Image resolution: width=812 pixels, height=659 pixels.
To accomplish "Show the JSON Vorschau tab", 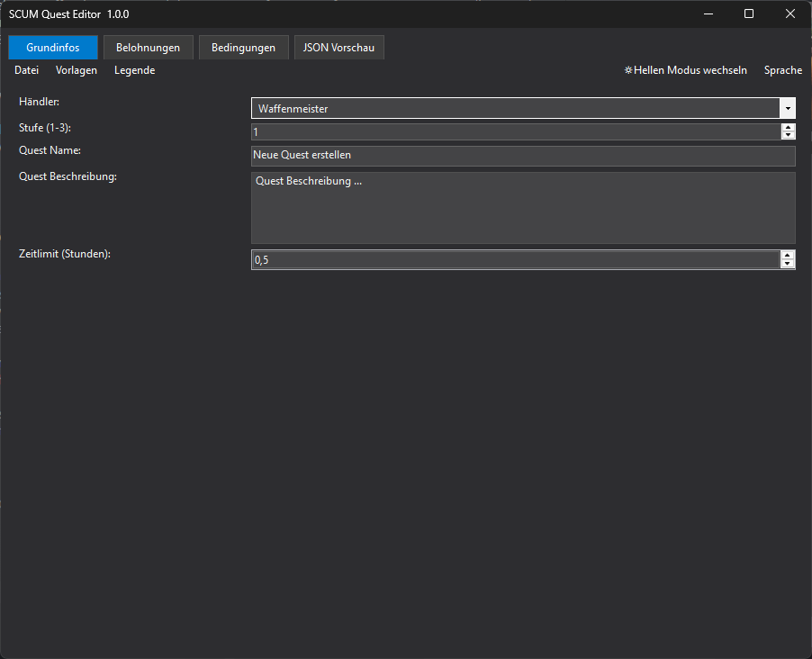I will click(x=338, y=48).
